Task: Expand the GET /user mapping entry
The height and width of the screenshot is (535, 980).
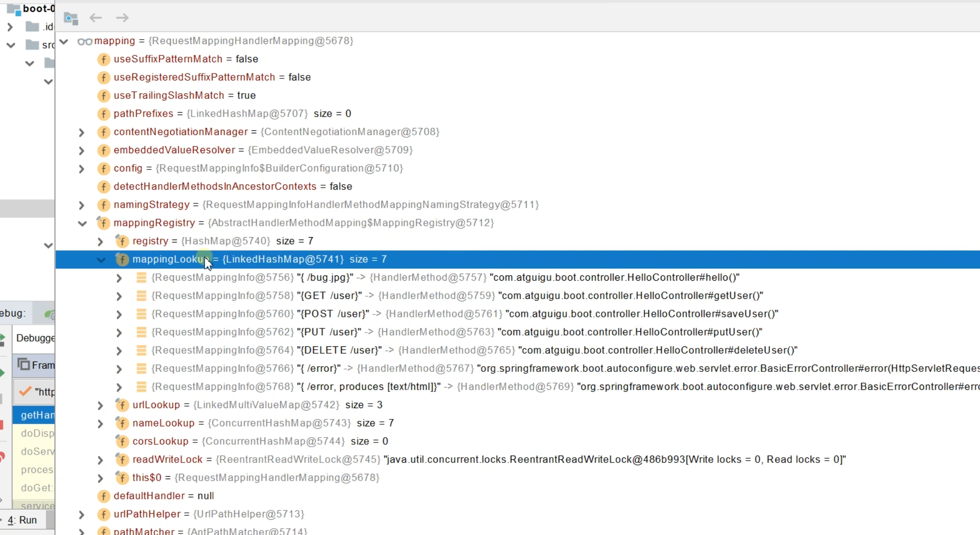Action: (119, 296)
